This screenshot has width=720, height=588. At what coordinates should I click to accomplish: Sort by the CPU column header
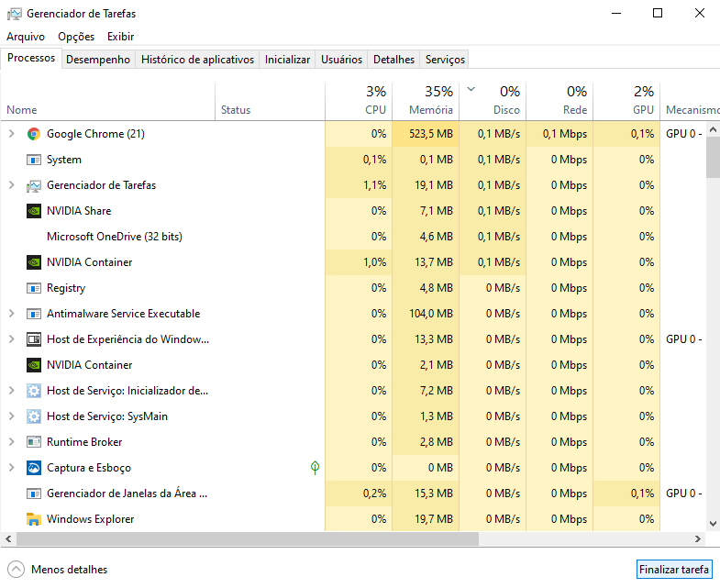point(359,102)
